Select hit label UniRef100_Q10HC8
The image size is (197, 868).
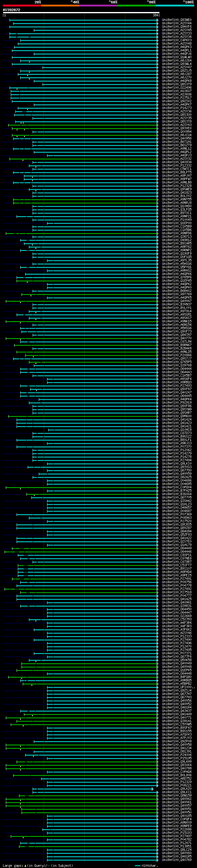pyautogui.click(x=177, y=430)
